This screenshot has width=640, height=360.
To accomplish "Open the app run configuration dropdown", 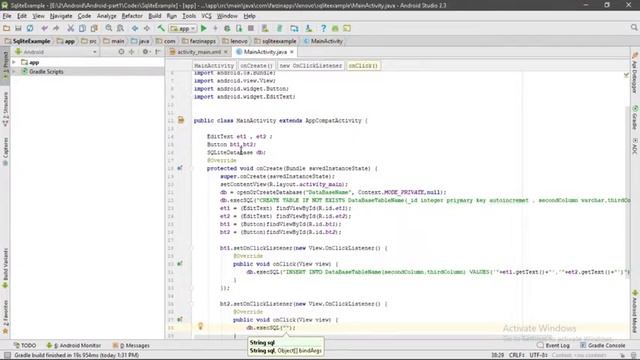I will 183,29.
